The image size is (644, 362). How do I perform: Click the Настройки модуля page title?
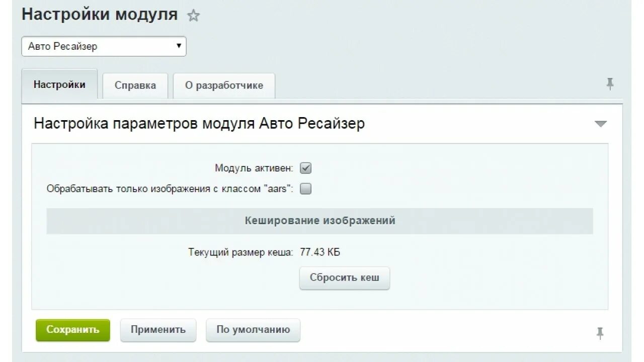[x=100, y=14]
